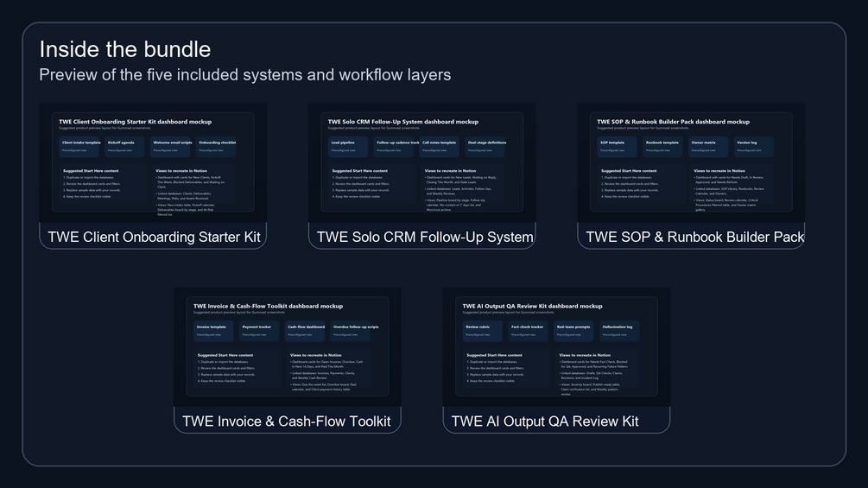Click the "Client intake template" card
Image resolution: width=868 pixels, height=488 pixels.
coord(79,147)
